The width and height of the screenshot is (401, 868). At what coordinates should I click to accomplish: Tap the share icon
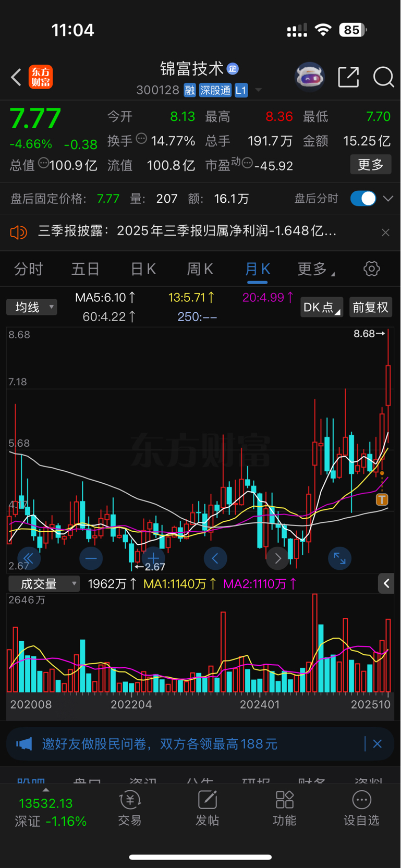[348, 77]
